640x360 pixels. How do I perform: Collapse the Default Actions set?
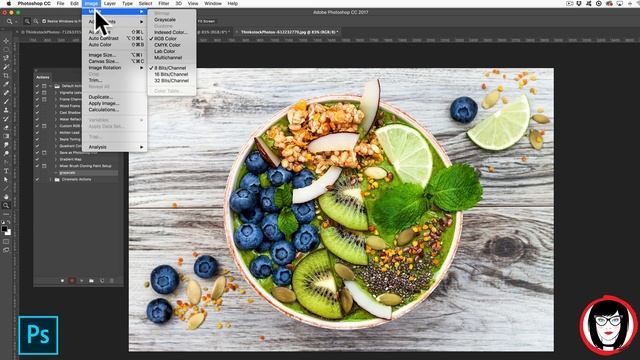[x=51, y=86]
